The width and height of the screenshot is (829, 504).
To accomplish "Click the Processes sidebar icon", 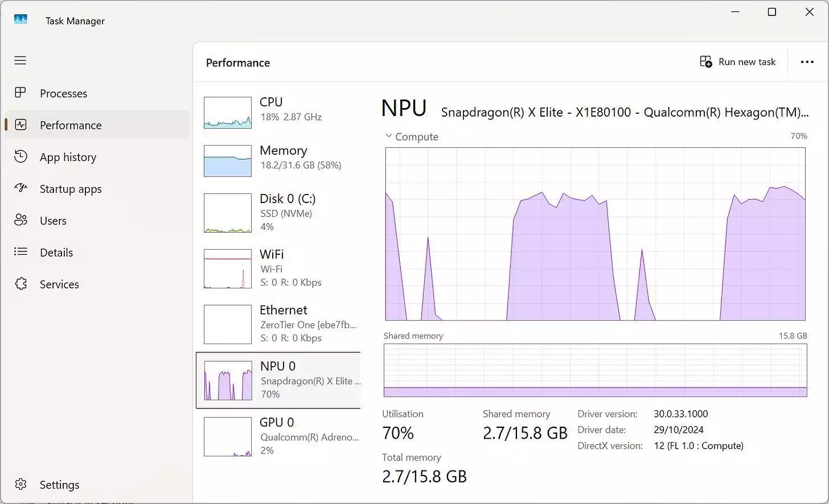I will [x=20, y=93].
